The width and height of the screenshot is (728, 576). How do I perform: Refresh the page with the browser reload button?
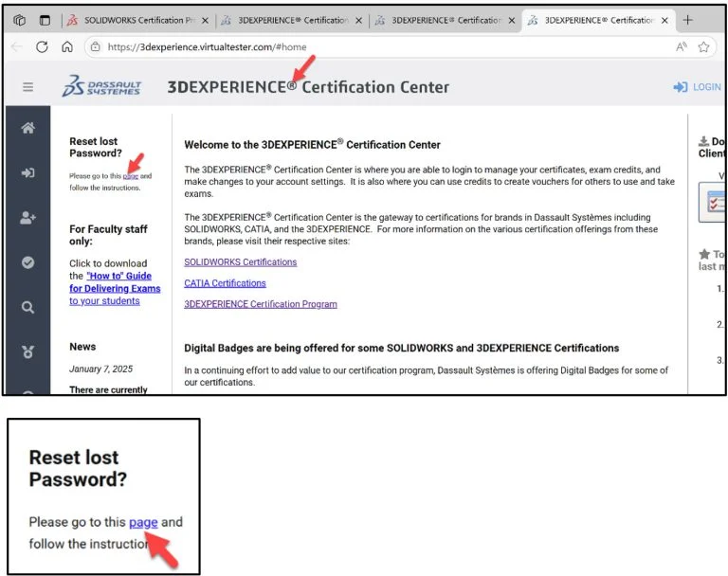tap(42, 46)
